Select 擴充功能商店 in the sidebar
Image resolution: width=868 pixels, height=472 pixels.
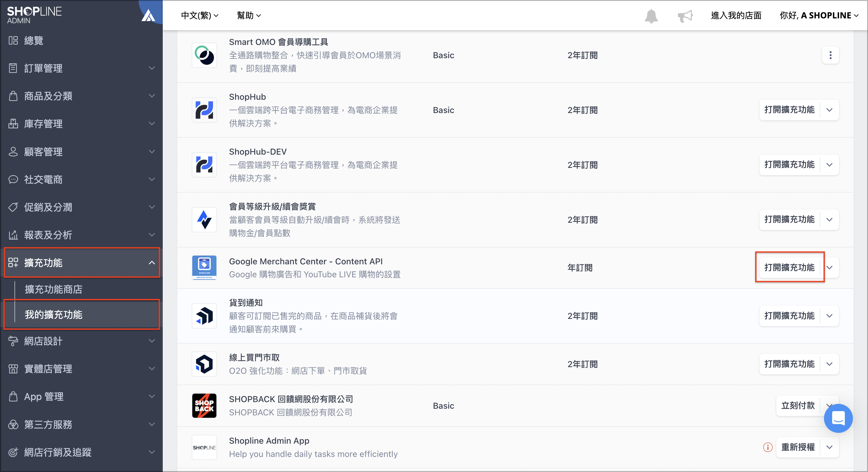53,289
